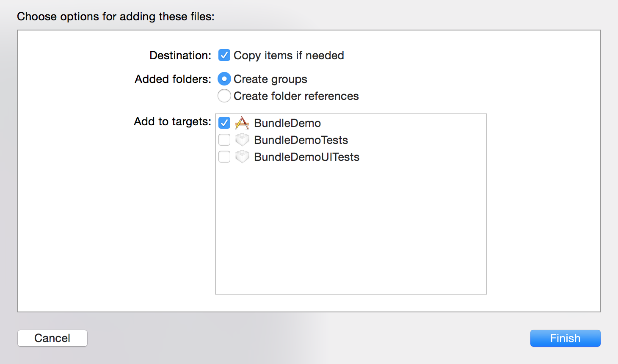Image resolution: width=618 pixels, height=364 pixels.
Task: Click the BundleDemoUITests test bundle icon
Action: pos(242,157)
